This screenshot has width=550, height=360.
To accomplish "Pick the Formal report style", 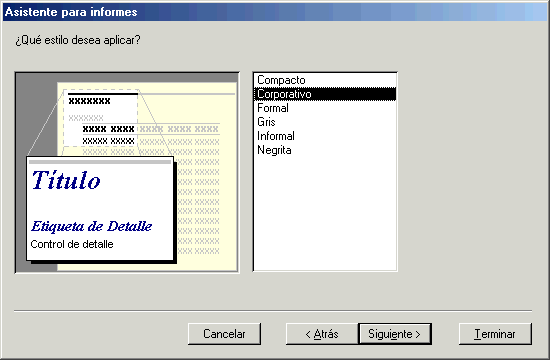I will click(325, 108).
